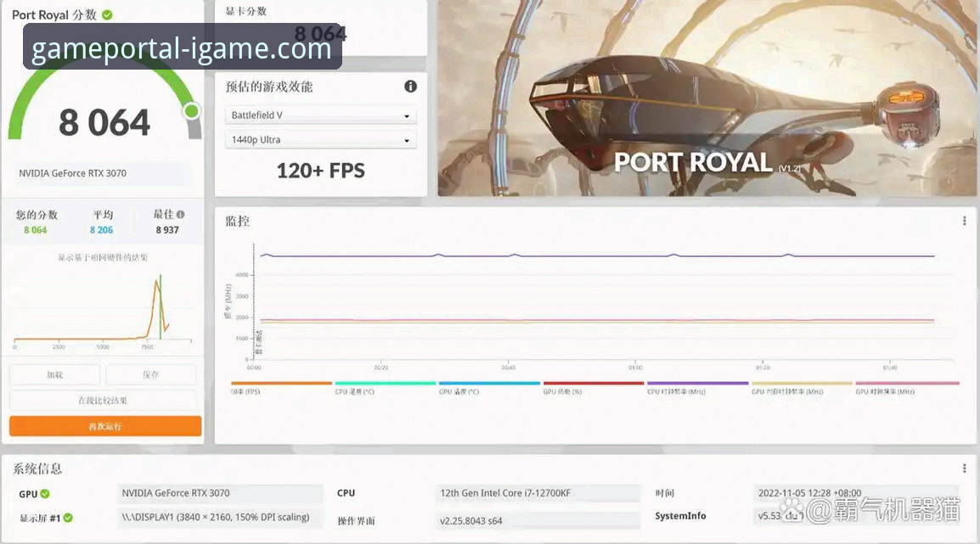
Task: Click the compare results online button
Action: tap(103, 401)
